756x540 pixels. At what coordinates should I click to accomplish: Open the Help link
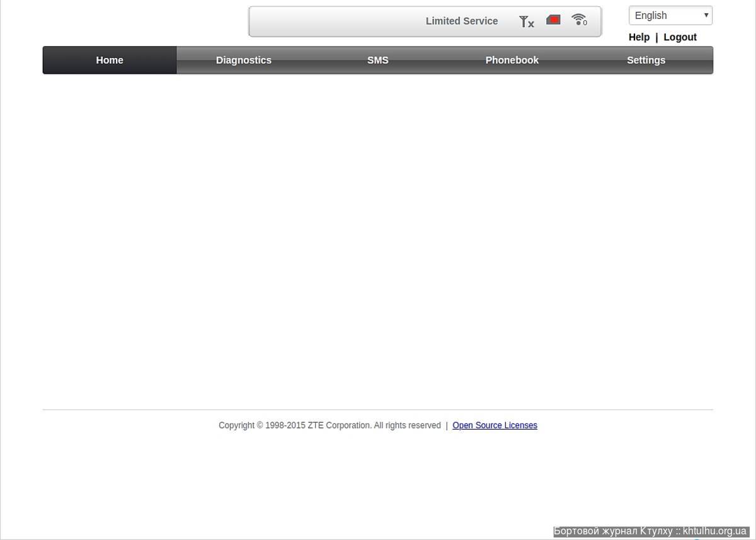[x=639, y=37]
